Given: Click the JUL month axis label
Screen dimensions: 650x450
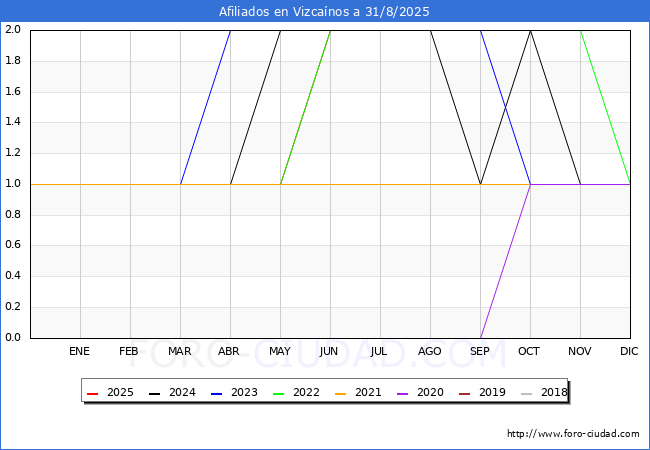Looking at the screenshot, I should pyautogui.click(x=379, y=351).
